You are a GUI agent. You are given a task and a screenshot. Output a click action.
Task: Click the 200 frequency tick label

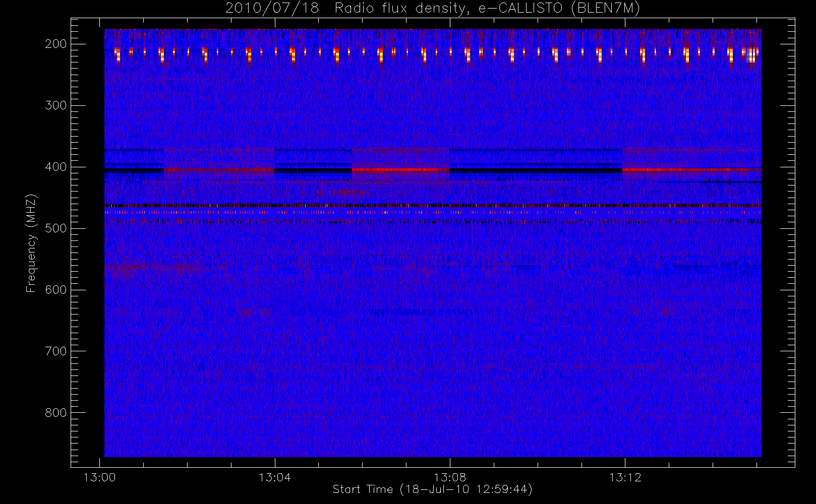click(56, 44)
